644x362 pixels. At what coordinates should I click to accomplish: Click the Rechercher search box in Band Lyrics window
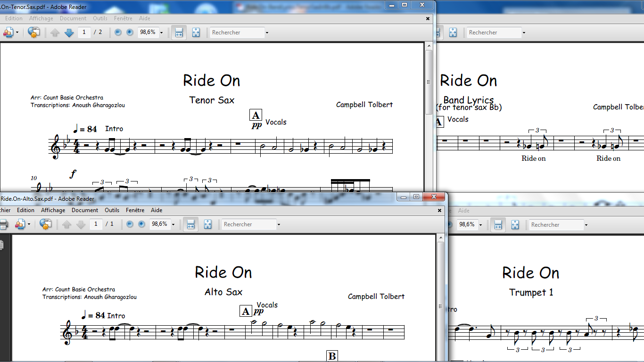(494, 33)
